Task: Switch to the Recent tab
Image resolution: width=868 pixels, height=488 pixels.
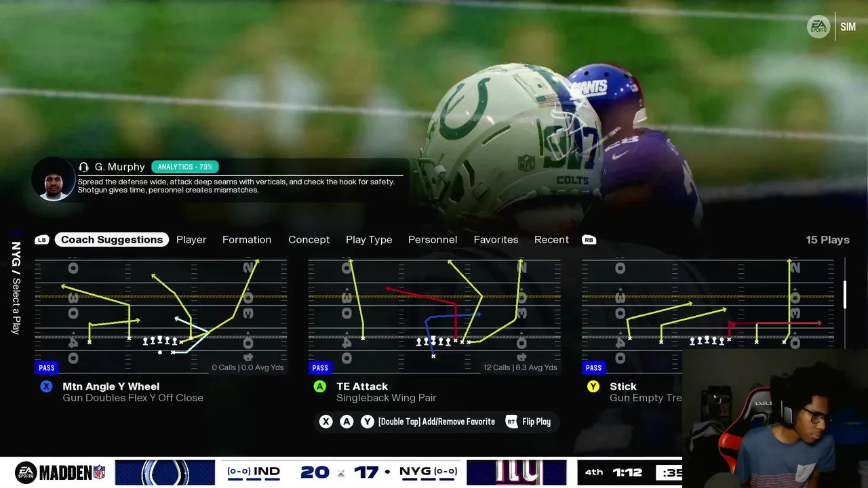Action: tap(551, 239)
